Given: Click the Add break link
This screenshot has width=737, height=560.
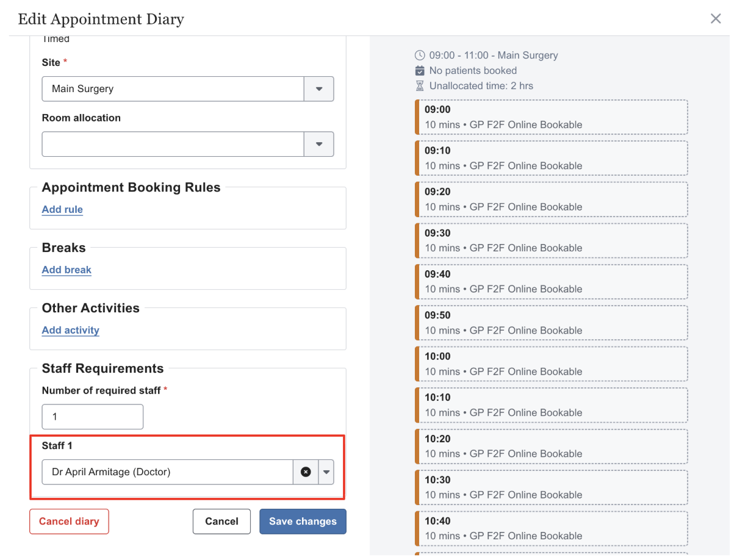Looking at the screenshot, I should pyautogui.click(x=67, y=270).
